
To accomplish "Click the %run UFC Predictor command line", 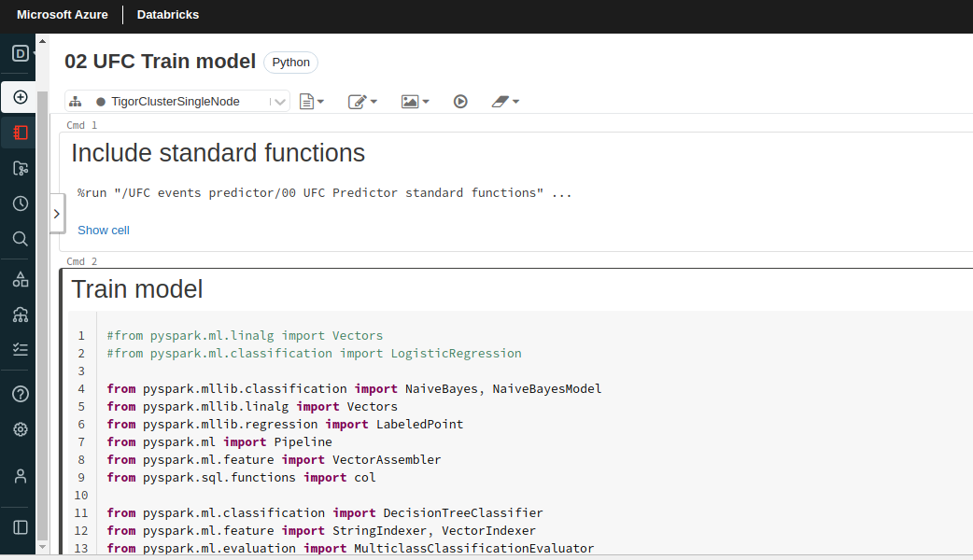I will [325, 193].
